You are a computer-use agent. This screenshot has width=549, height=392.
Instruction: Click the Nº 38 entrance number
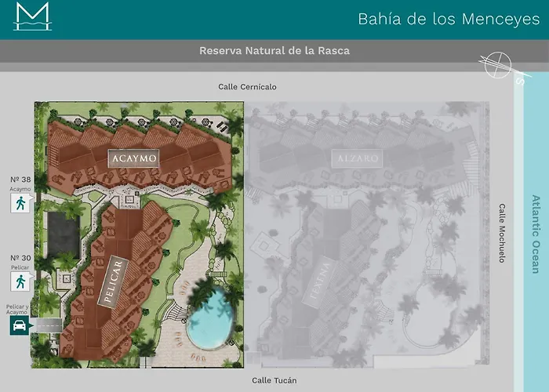pyautogui.click(x=20, y=180)
